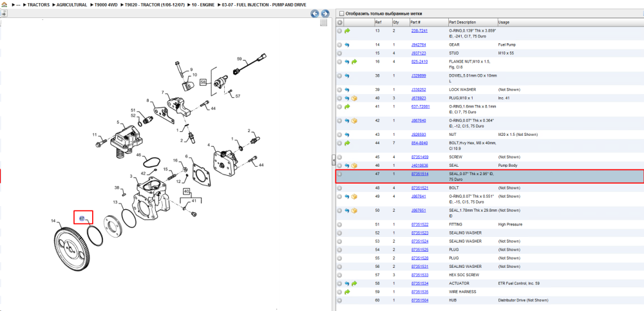Viewport: 644px width, 311px height.
Task: Click 'WIRE HARNESS' description text
Action: click(x=462, y=292)
